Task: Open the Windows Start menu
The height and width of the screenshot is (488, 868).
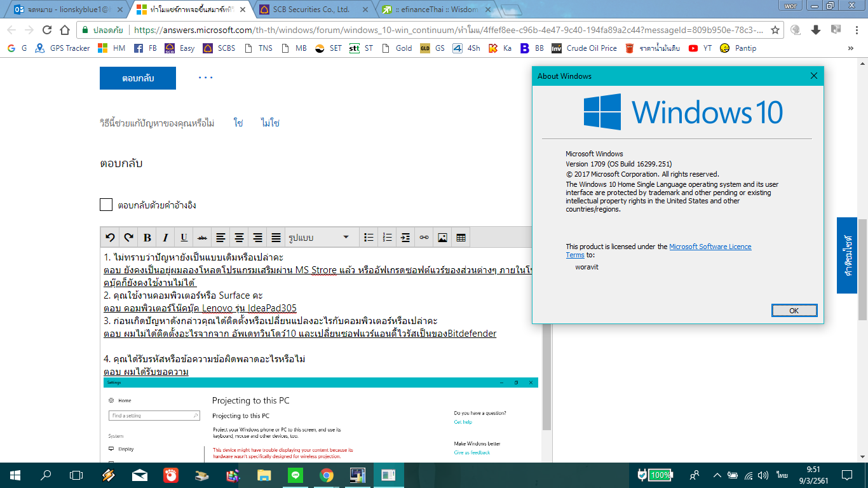Action: [15, 475]
